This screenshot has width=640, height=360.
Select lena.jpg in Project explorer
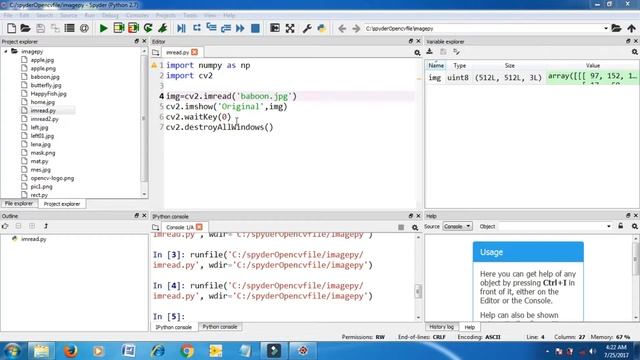click(x=40, y=144)
